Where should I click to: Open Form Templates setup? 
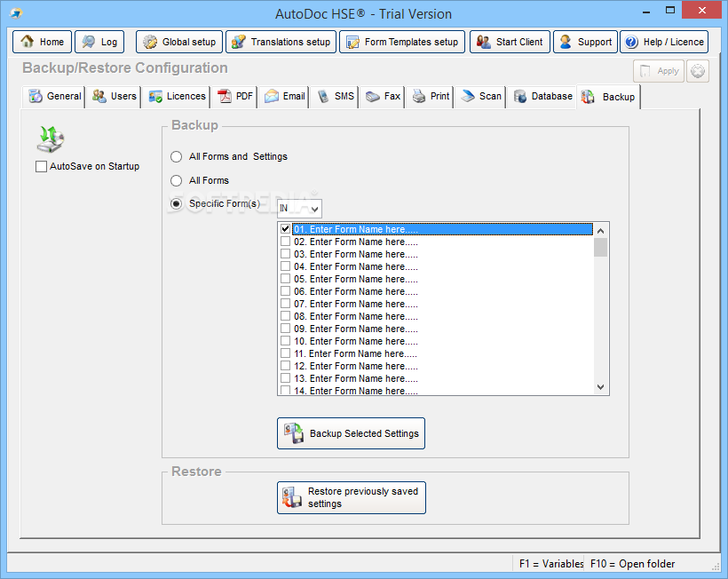point(402,42)
